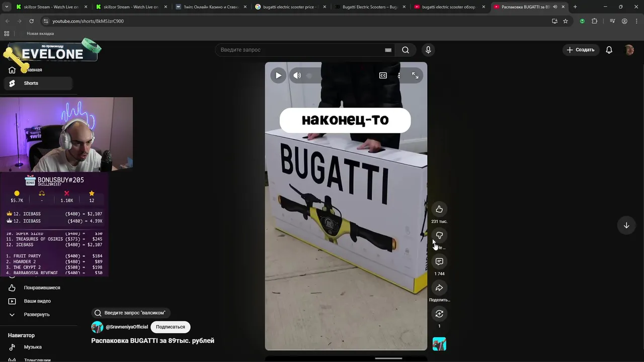Image resolution: width=644 pixels, height=362 pixels.
Task: Open Музыка in Навигатор section
Action: 38,347
